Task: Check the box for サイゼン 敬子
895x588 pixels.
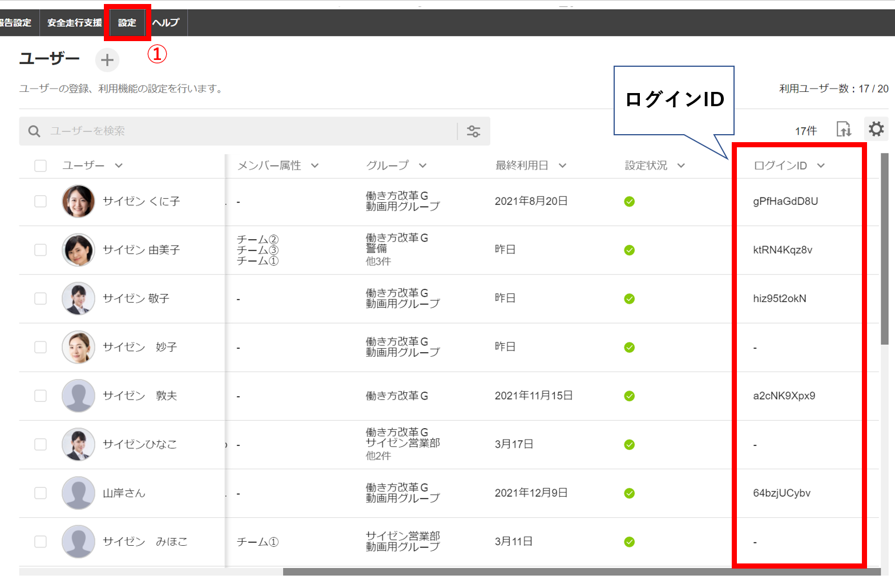Action: point(41,299)
